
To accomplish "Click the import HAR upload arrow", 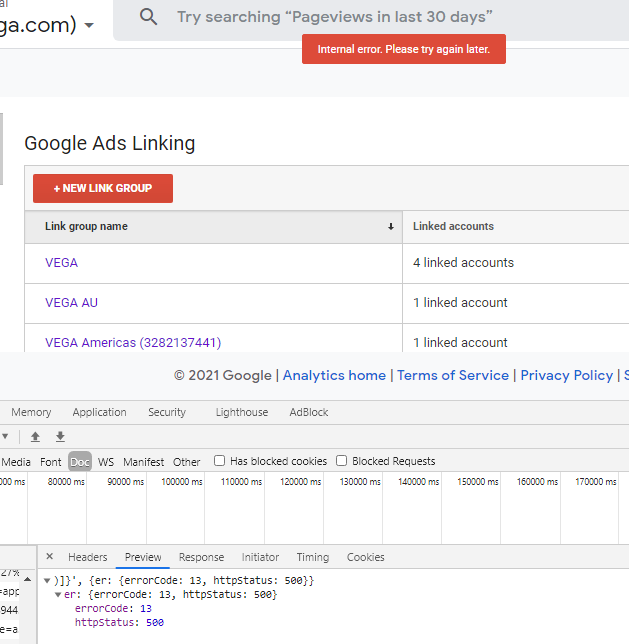I will (x=35, y=437).
